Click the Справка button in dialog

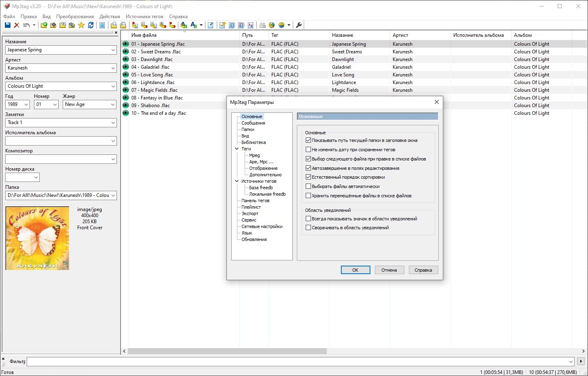click(x=423, y=270)
